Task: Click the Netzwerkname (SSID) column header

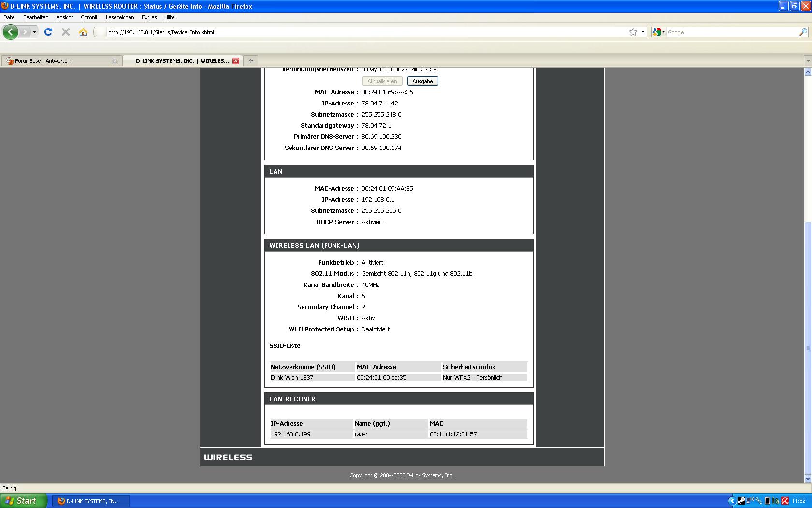Action: pos(303,367)
